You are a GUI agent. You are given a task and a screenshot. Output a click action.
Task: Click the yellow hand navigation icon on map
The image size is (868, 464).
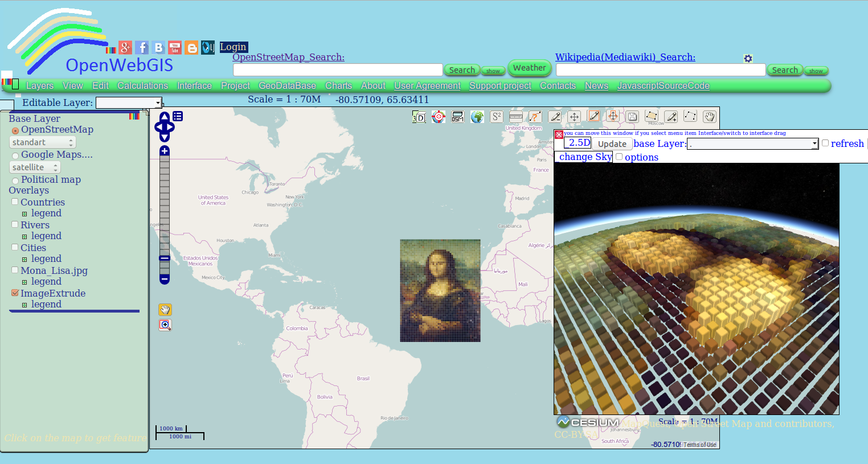point(165,310)
